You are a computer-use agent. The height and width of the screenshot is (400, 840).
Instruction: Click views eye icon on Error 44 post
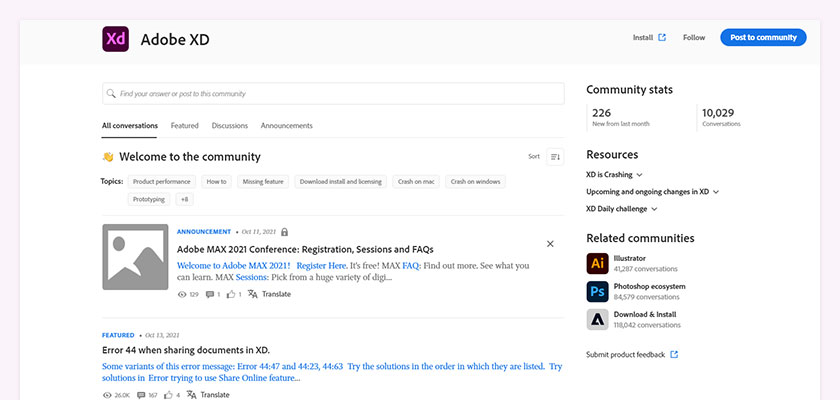pos(107,395)
